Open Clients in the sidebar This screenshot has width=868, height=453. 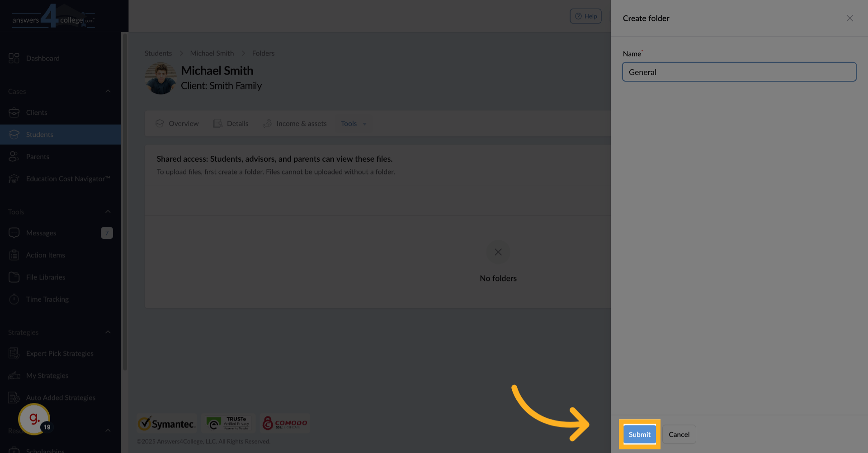[x=61, y=112]
